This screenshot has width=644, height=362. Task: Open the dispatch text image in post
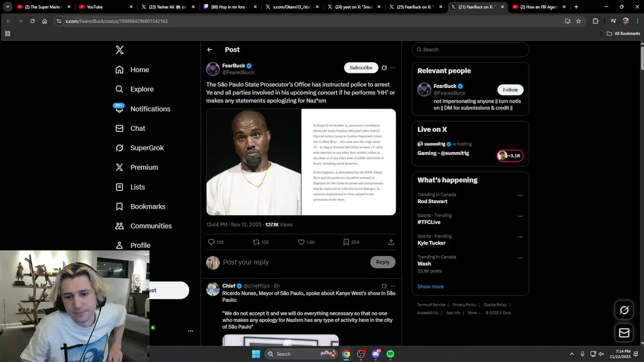pyautogui.click(x=349, y=162)
